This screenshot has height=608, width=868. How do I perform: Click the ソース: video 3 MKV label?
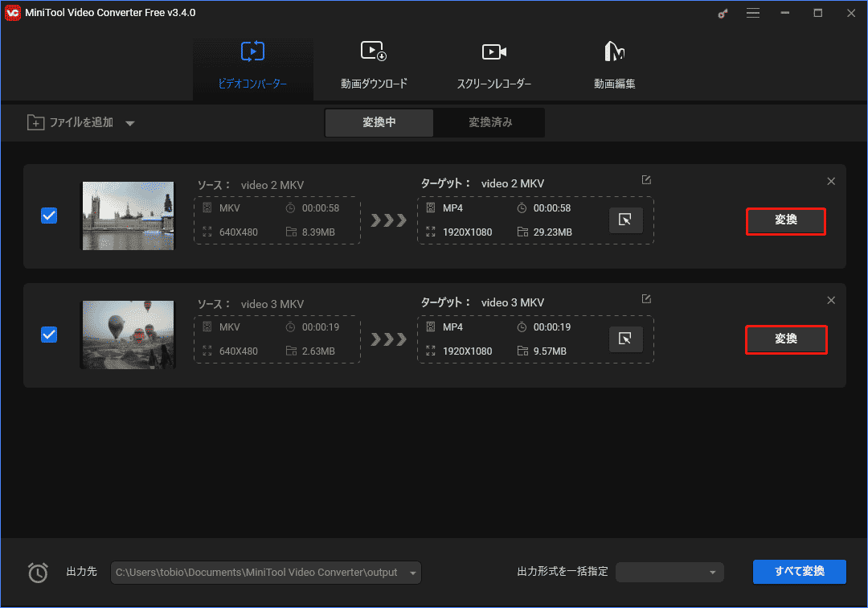(x=250, y=304)
